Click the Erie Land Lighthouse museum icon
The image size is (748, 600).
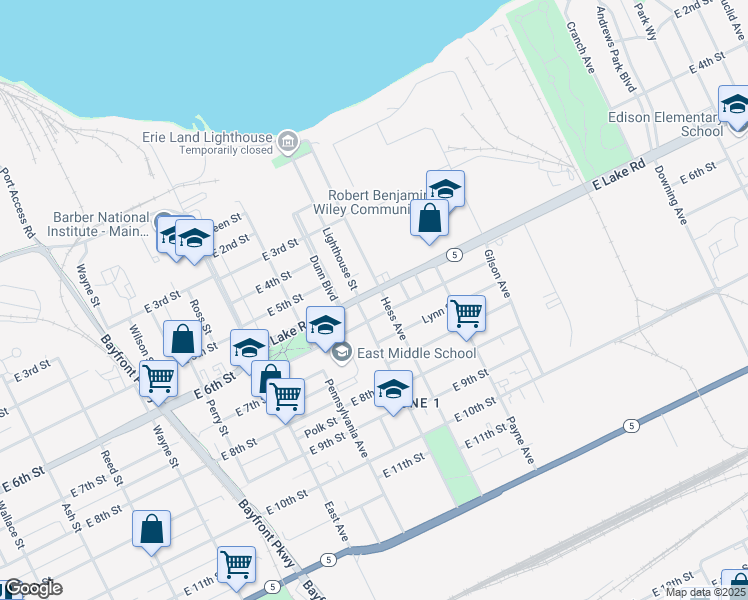click(x=289, y=141)
